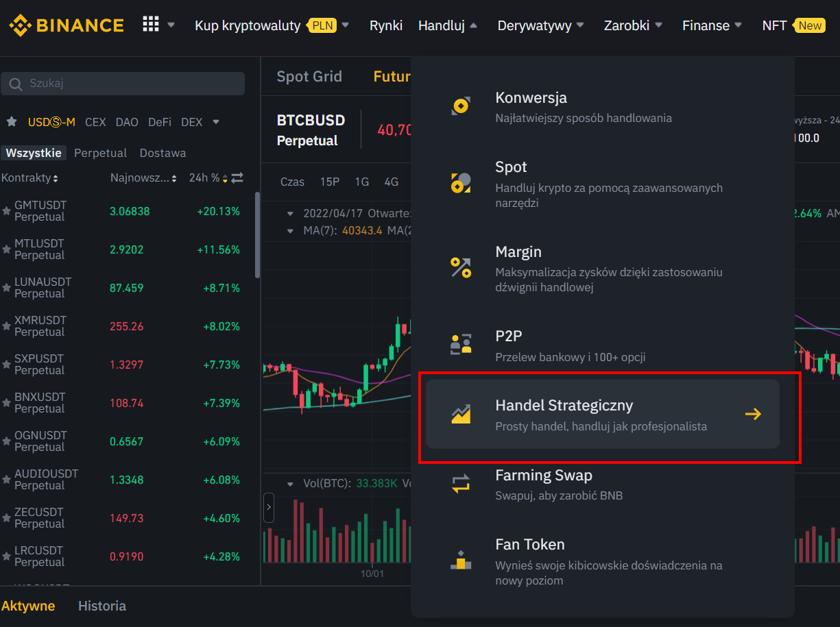Sort by 24h % column
This screenshot has height=627, width=840.
click(x=208, y=178)
